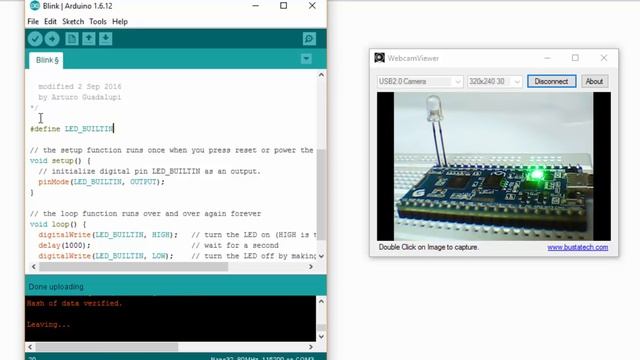Viewport: 640px width, 360px height.
Task: Click console scroll left arrow
Action: point(30,347)
